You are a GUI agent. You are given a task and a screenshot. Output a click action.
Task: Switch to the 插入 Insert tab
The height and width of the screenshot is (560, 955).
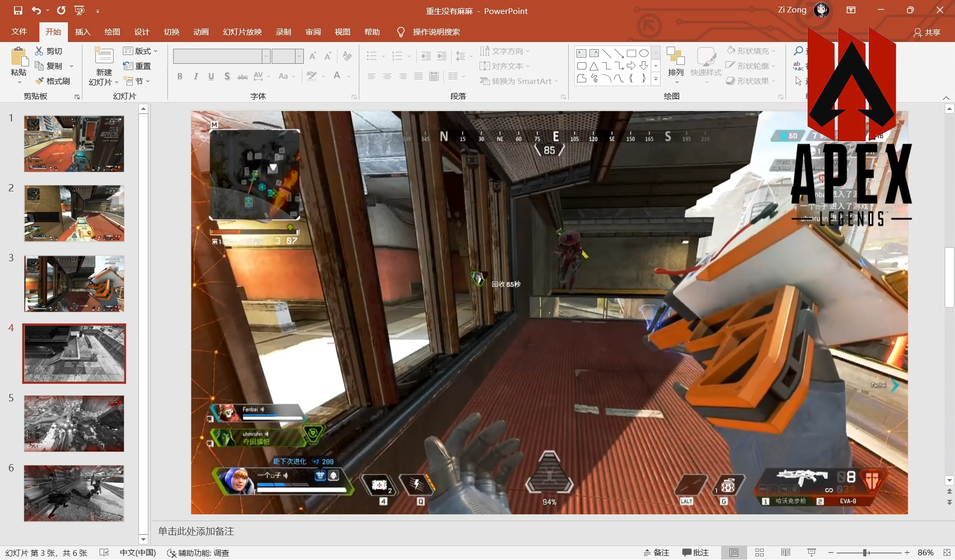pos(83,32)
